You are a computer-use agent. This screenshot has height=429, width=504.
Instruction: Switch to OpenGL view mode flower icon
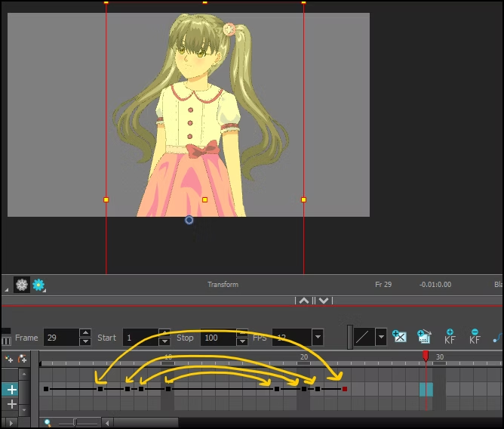(22, 285)
